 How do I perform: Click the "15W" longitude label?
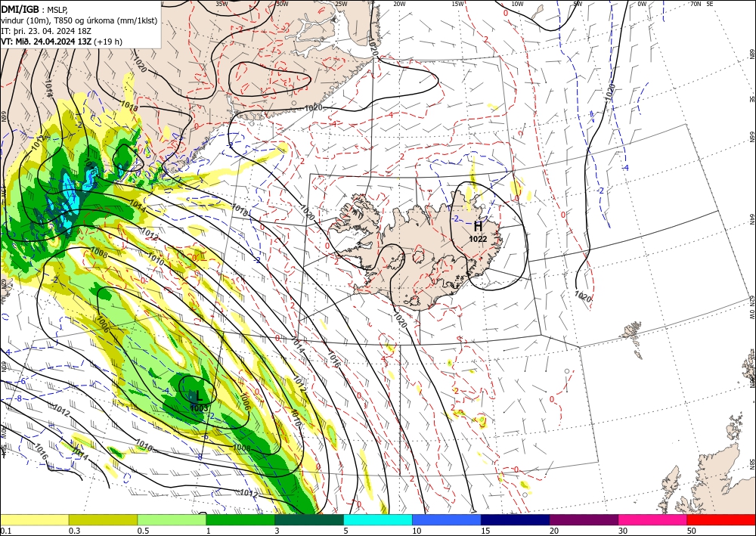coord(458,4)
